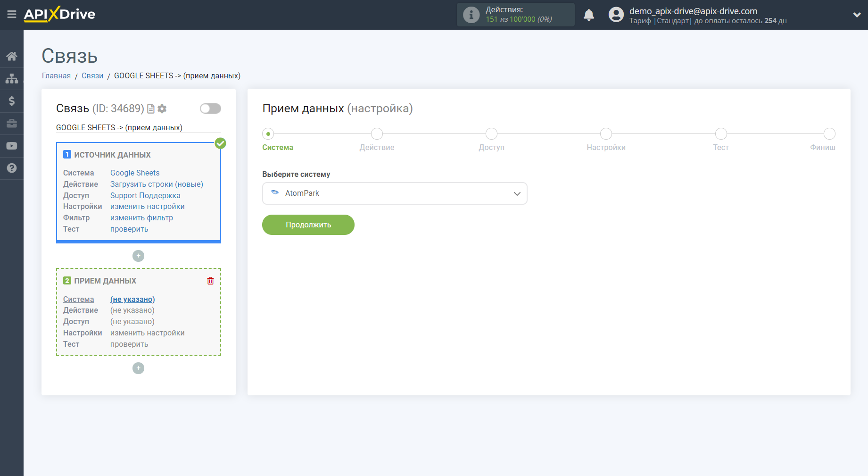Add step below data receiver block
Image resolution: width=868 pixels, height=476 pixels.
click(x=138, y=368)
